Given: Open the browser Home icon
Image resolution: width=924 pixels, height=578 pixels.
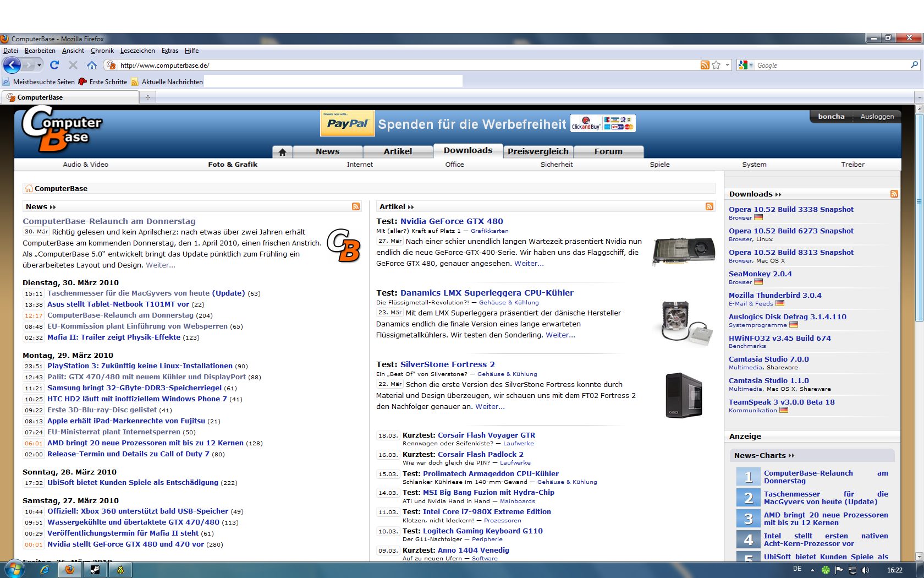Looking at the screenshot, I should click(x=92, y=65).
